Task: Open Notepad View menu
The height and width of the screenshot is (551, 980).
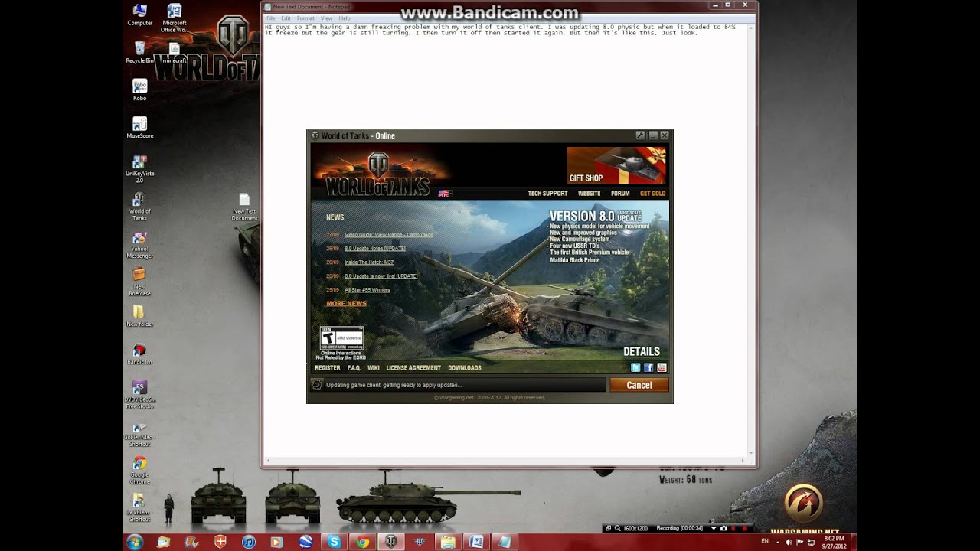Action: click(326, 18)
